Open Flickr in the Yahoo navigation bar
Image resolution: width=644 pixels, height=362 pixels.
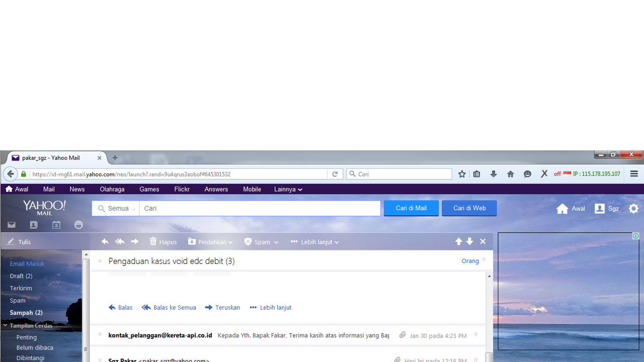tap(182, 190)
